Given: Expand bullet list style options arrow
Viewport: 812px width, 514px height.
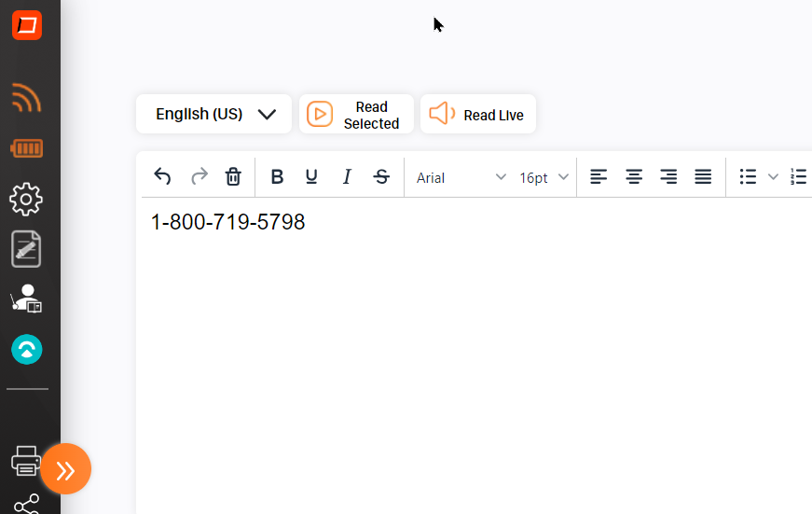Looking at the screenshot, I should [773, 176].
